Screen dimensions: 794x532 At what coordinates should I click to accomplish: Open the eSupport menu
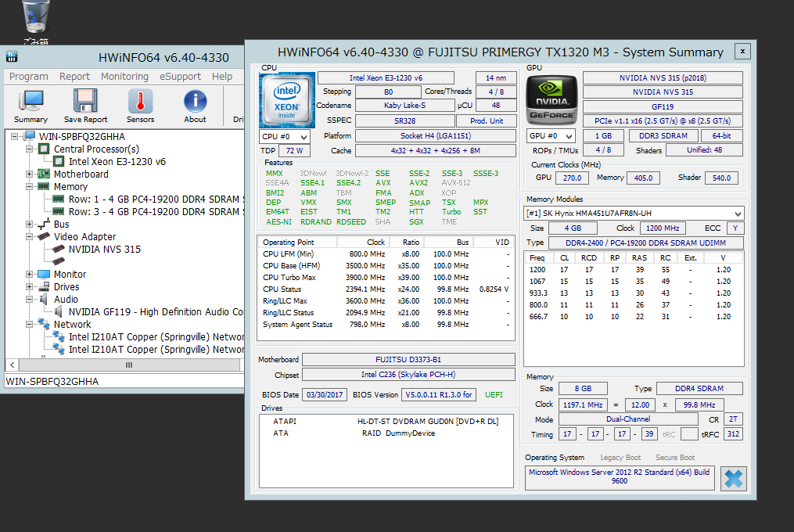click(x=180, y=77)
